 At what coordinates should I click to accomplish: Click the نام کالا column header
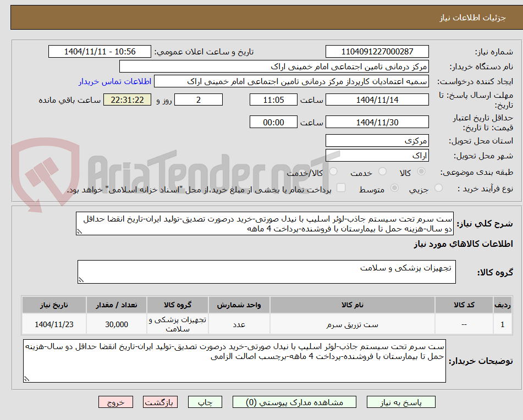(x=353, y=305)
